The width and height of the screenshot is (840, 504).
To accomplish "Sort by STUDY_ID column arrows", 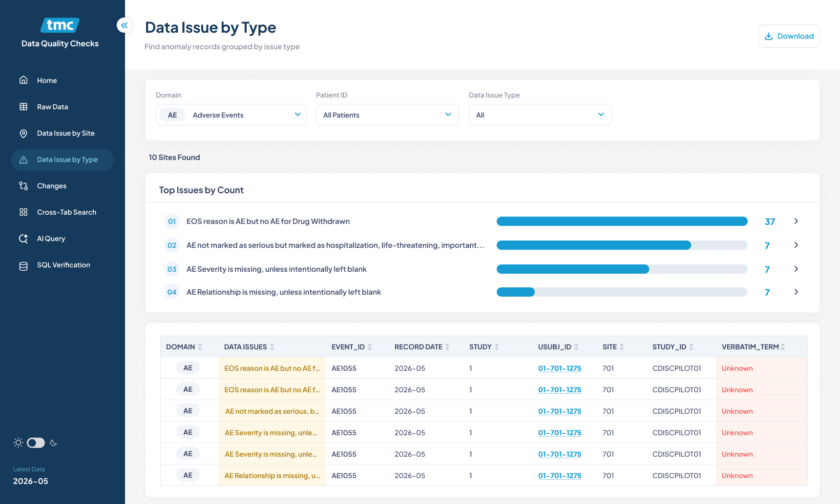I will [692, 347].
